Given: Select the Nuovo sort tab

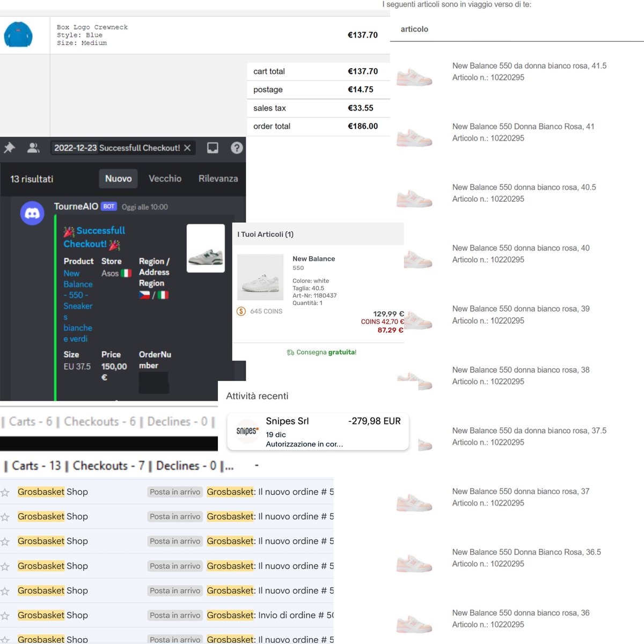Looking at the screenshot, I should coord(118,179).
